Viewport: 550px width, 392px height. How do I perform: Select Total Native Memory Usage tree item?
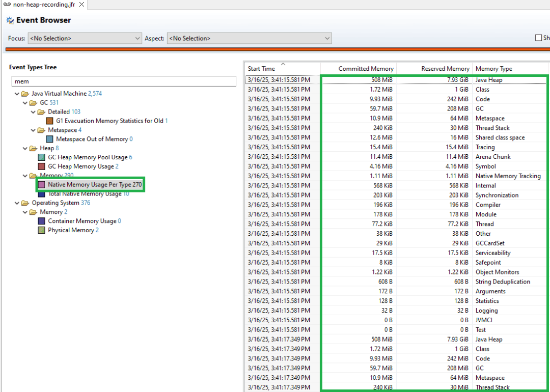(x=89, y=194)
